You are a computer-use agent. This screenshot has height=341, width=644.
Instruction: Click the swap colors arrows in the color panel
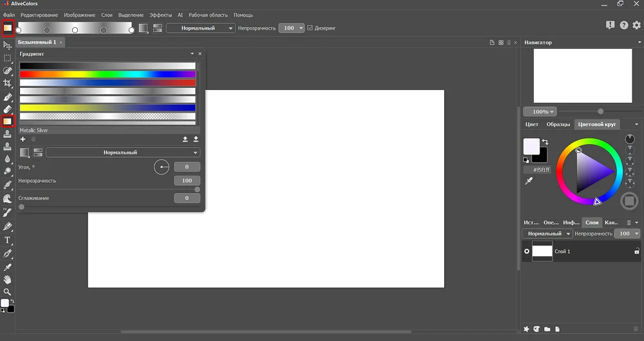tap(545, 142)
